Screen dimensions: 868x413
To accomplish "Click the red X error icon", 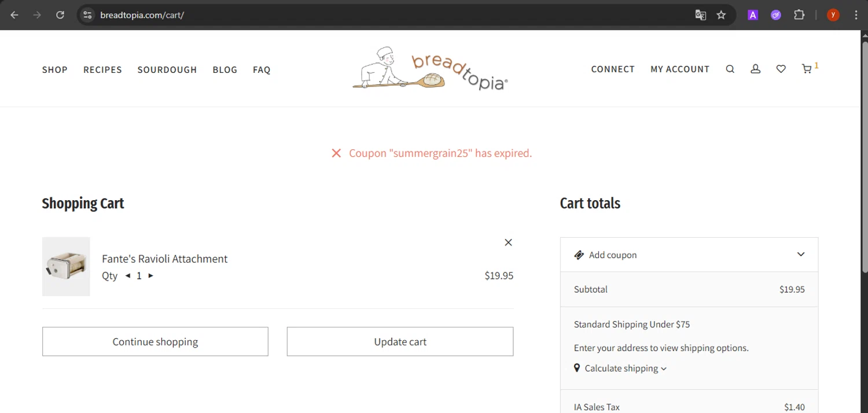I will coord(336,153).
